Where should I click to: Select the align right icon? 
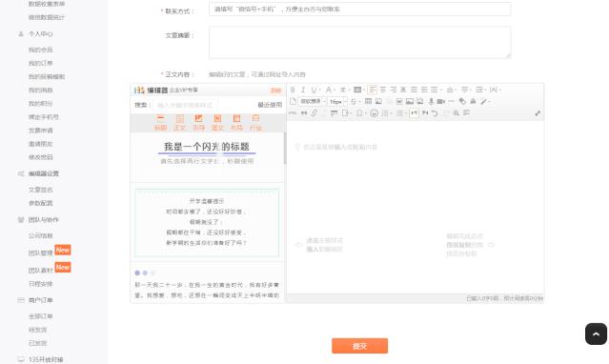394,90
